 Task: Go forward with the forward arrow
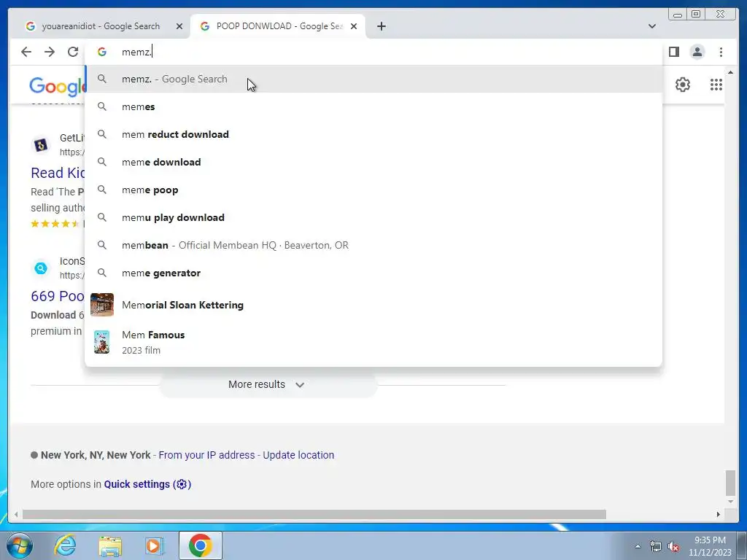click(x=50, y=52)
